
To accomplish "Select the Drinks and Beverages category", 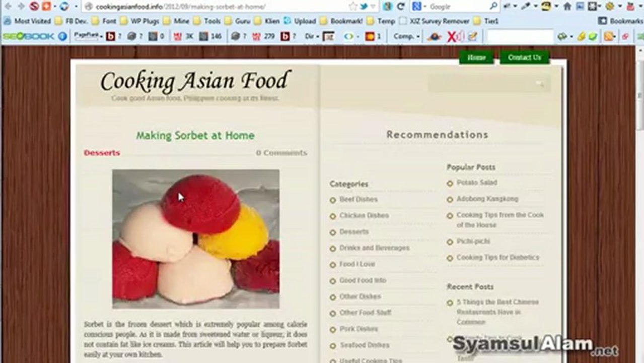I will point(374,248).
